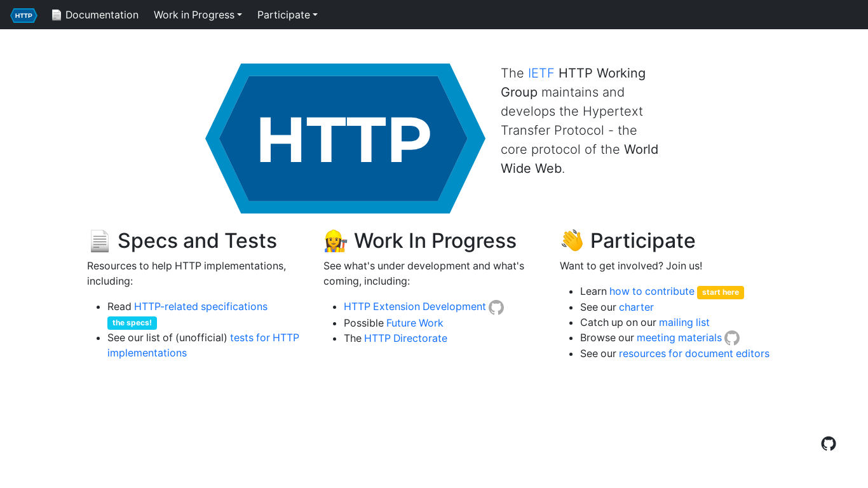
Task: Click the construction worker emoji icon
Action: click(x=335, y=241)
